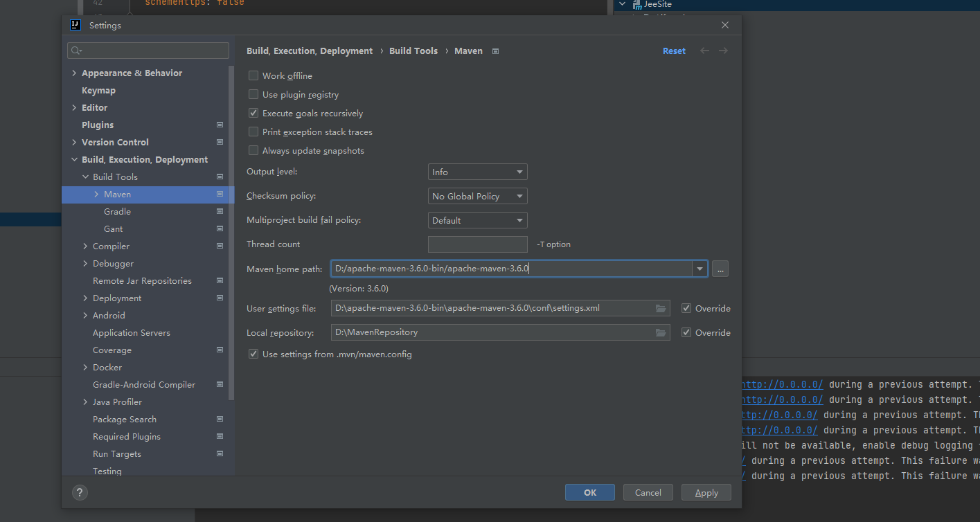Toggle Override for Local repository
Viewport: 980px width, 522px height.
pos(686,333)
